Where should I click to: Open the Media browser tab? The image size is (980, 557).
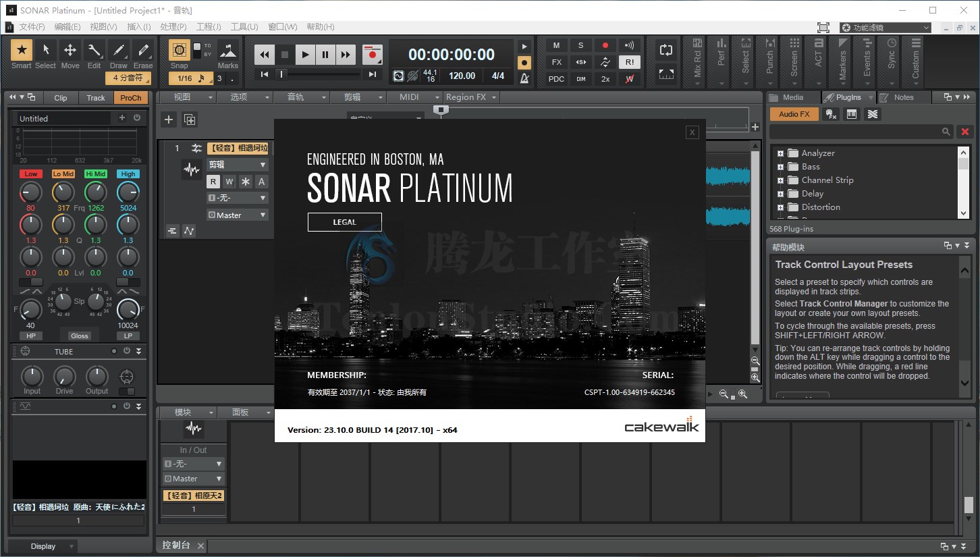793,97
